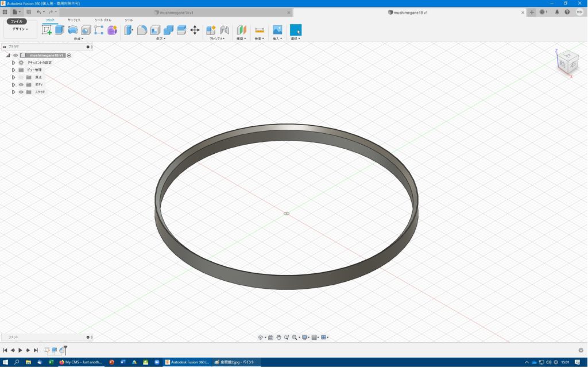Switch to the シート メタル tab

click(103, 20)
